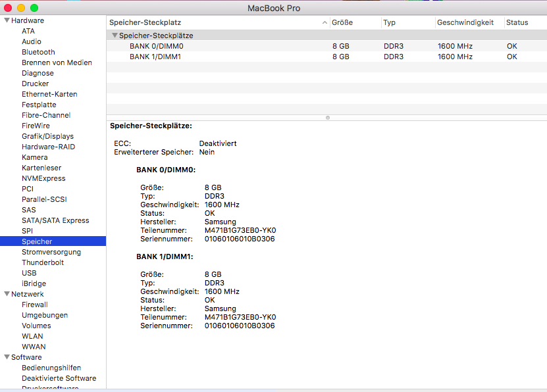The width and height of the screenshot is (547, 392).
Task: Collapse the Software section triangle
Action: 7,357
